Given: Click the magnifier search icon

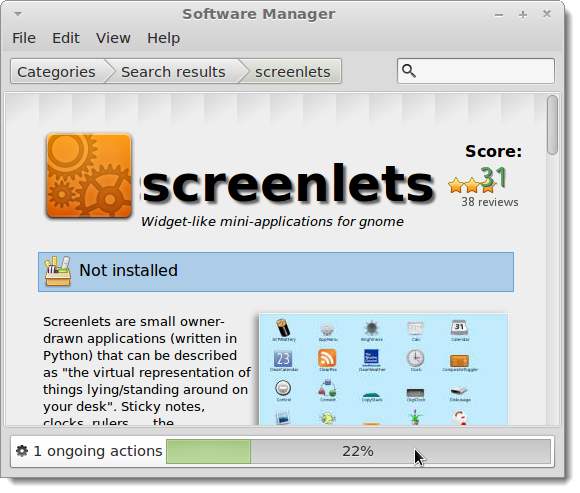Looking at the screenshot, I should (x=409, y=71).
